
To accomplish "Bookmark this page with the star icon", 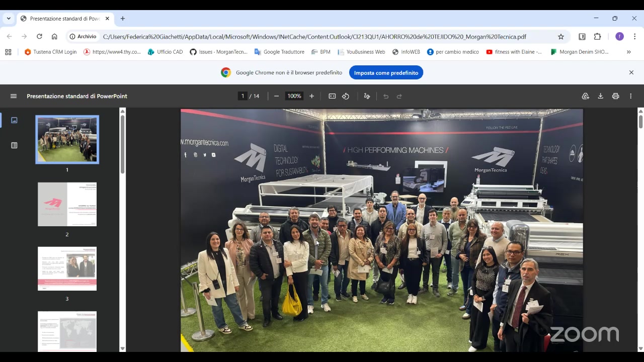I will pos(561,36).
